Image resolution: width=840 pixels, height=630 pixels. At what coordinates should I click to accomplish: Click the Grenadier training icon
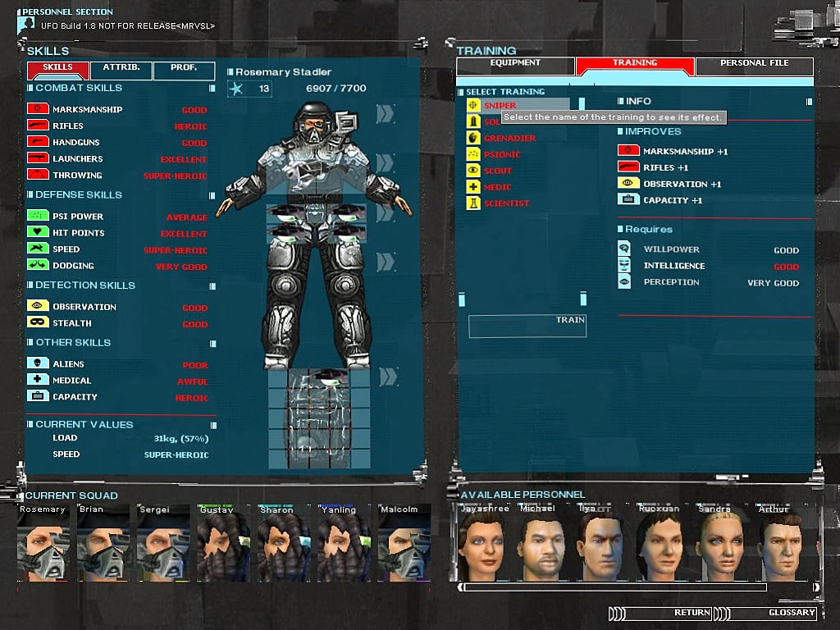point(473,138)
